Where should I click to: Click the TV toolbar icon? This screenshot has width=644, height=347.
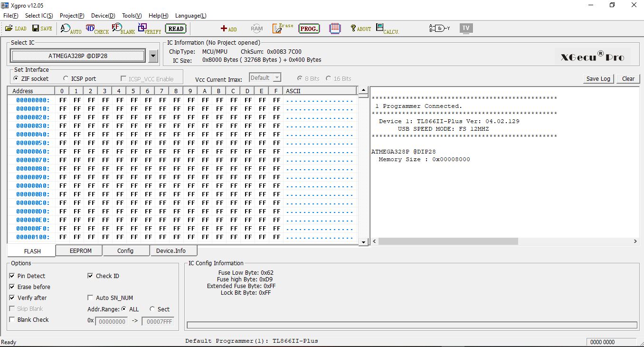coord(466,28)
